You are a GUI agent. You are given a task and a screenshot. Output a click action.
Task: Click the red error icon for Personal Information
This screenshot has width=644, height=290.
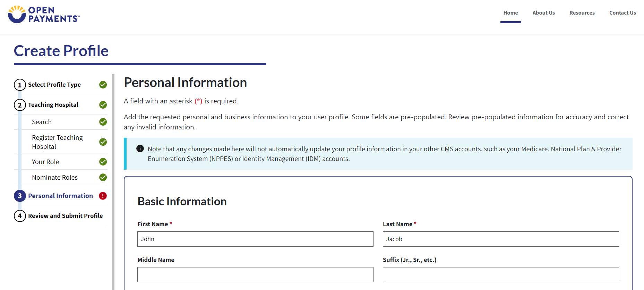[103, 196]
